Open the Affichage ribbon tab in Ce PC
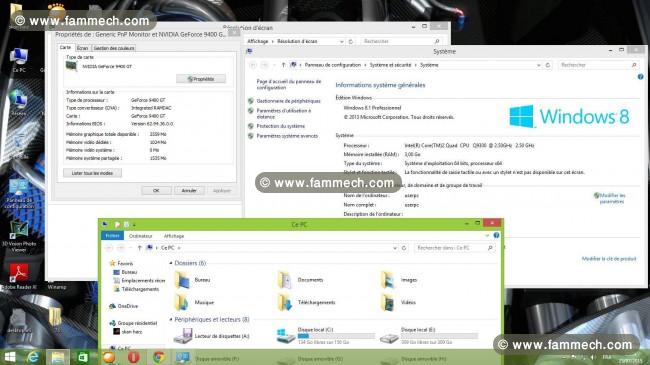 [174, 236]
